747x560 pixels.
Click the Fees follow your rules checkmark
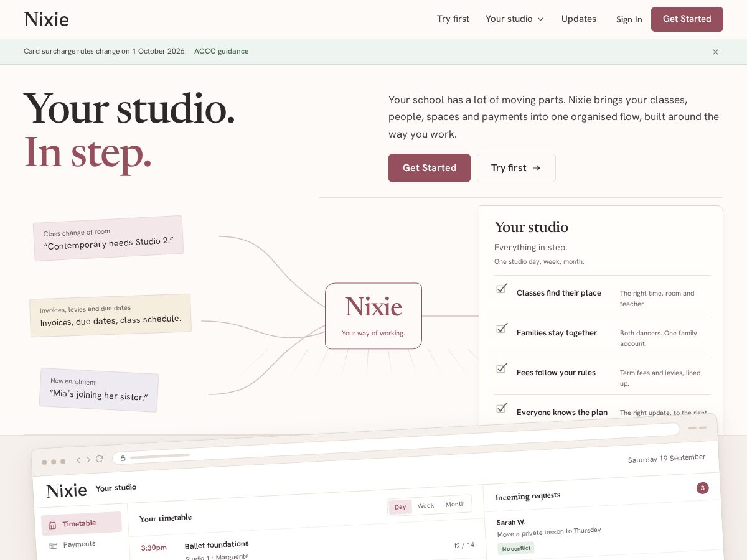[501, 368]
